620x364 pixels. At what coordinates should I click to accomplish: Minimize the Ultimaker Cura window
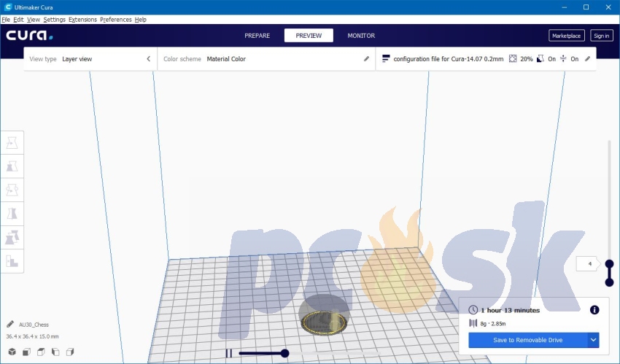[x=565, y=7]
